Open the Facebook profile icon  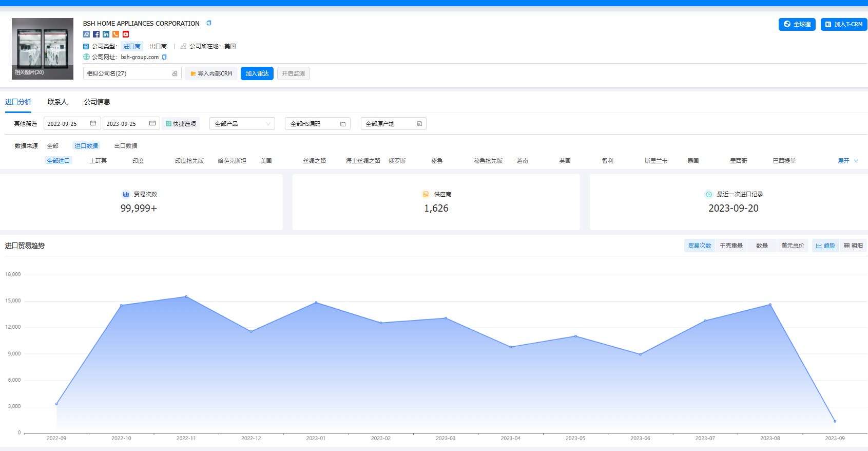pos(96,34)
